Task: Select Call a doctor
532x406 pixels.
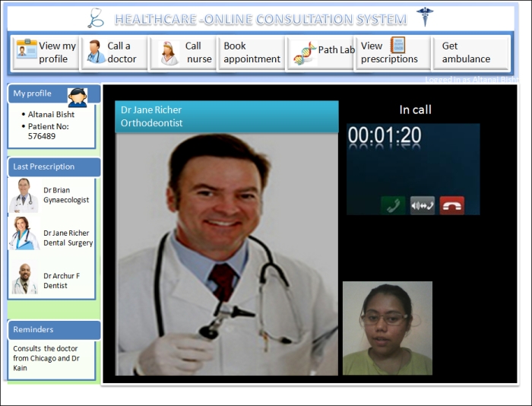Action: click(115, 53)
